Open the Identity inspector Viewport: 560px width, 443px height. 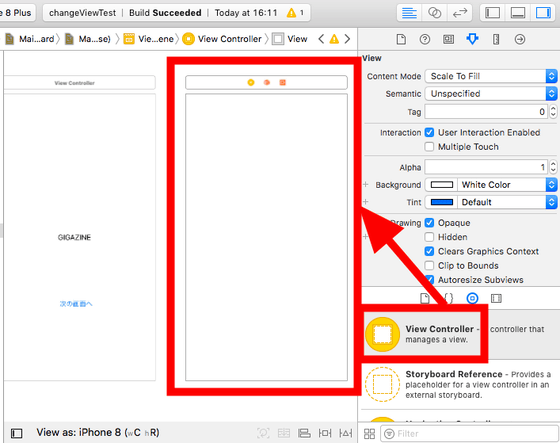449,39
